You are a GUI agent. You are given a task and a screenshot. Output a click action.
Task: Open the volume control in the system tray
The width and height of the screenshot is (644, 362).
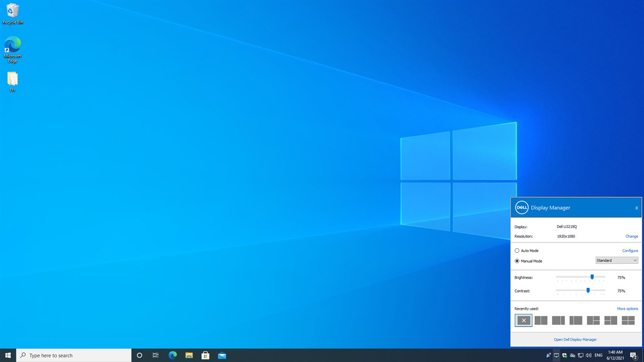[x=588, y=355]
